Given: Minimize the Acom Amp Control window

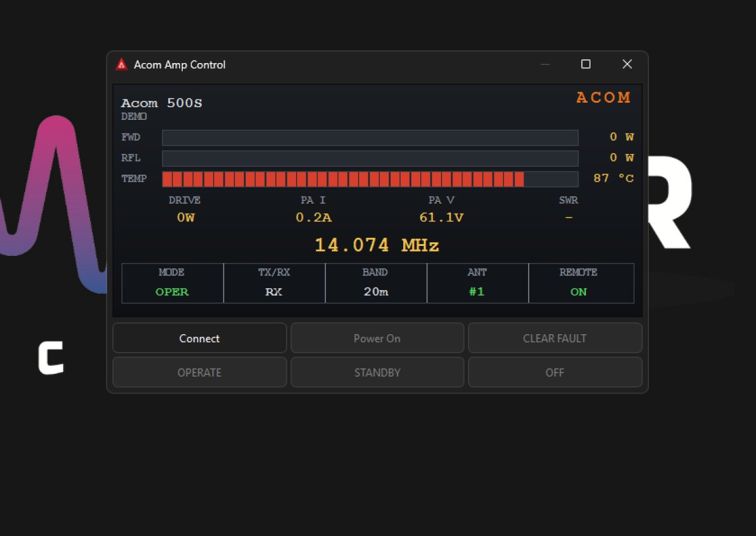Looking at the screenshot, I should coord(546,64).
